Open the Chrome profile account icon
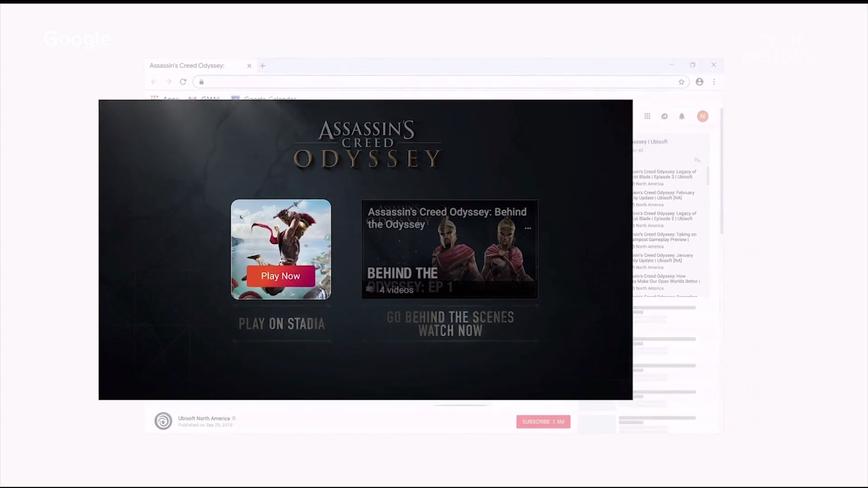 tap(699, 82)
